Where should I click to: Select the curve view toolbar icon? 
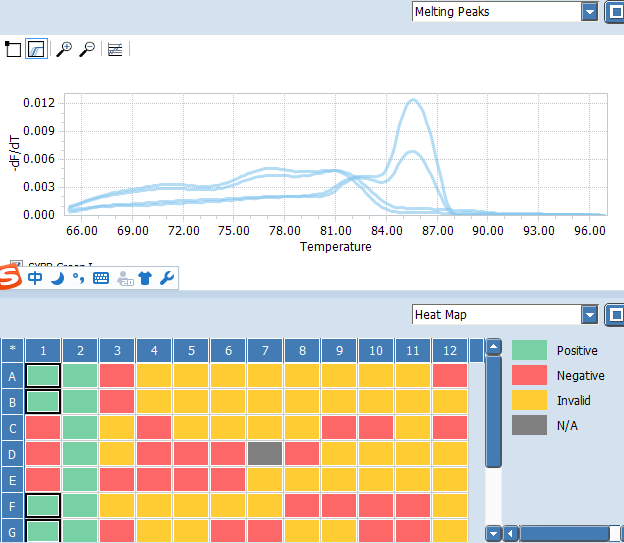point(36,49)
